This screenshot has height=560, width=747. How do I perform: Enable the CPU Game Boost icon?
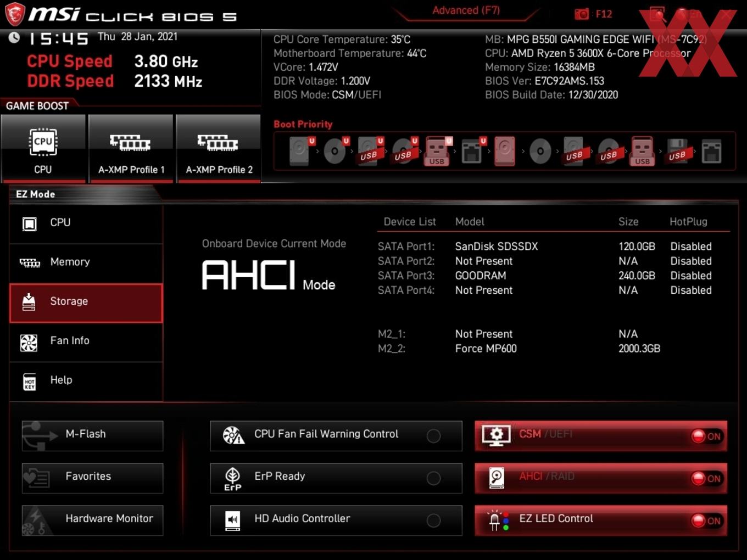coord(43,148)
